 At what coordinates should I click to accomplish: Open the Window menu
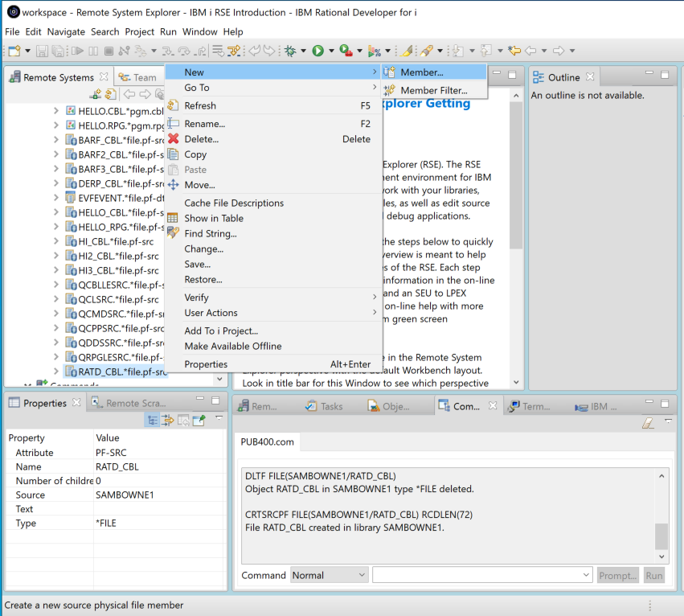pos(199,32)
